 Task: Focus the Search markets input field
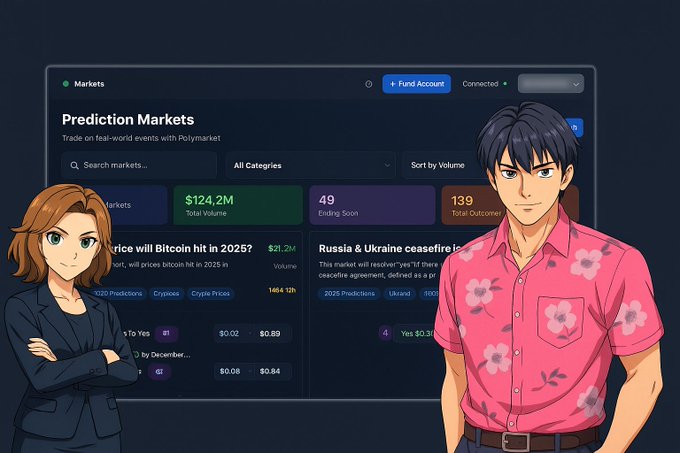click(139, 165)
